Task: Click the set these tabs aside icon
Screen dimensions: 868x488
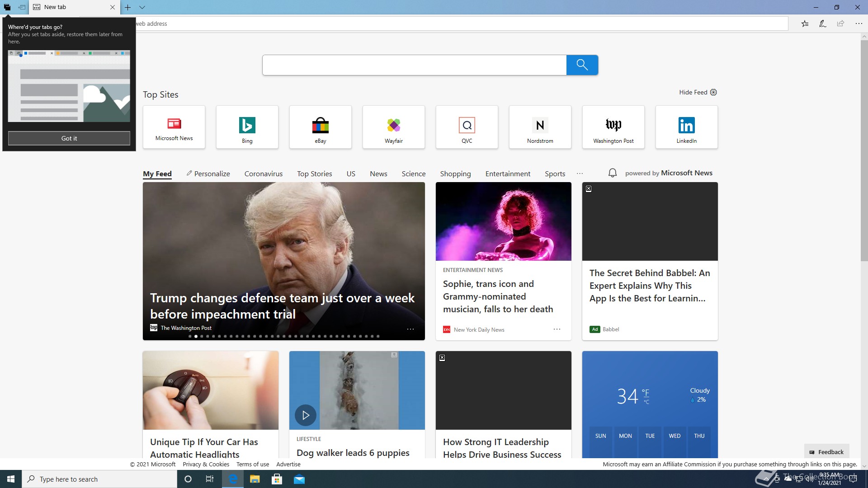Action: point(22,7)
